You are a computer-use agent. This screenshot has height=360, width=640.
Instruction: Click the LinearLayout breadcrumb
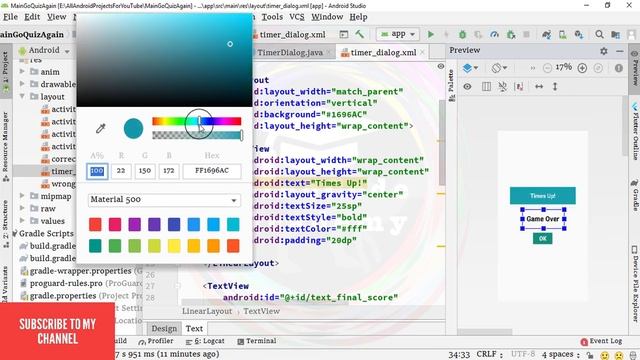(x=207, y=311)
